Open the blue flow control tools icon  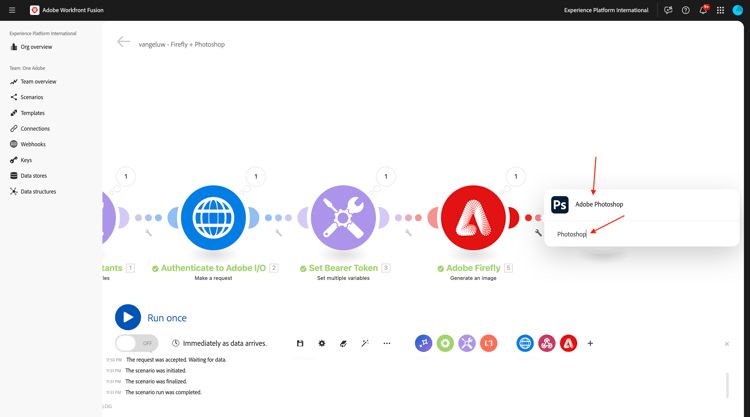[423, 343]
